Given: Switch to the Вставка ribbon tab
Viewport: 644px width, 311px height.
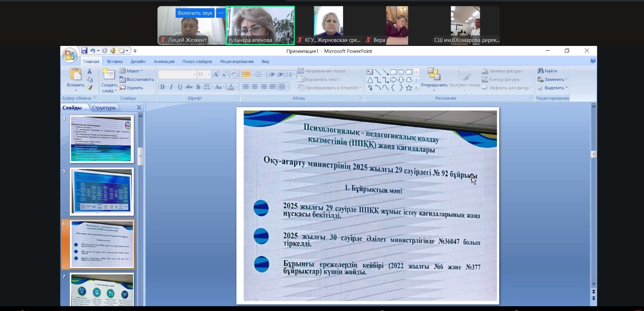Looking at the screenshot, I should coord(115,62).
